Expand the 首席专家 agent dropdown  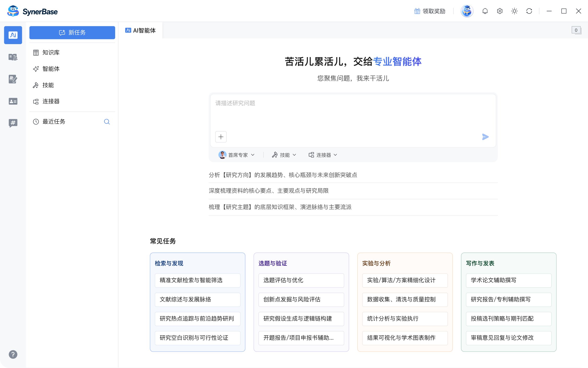236,155
